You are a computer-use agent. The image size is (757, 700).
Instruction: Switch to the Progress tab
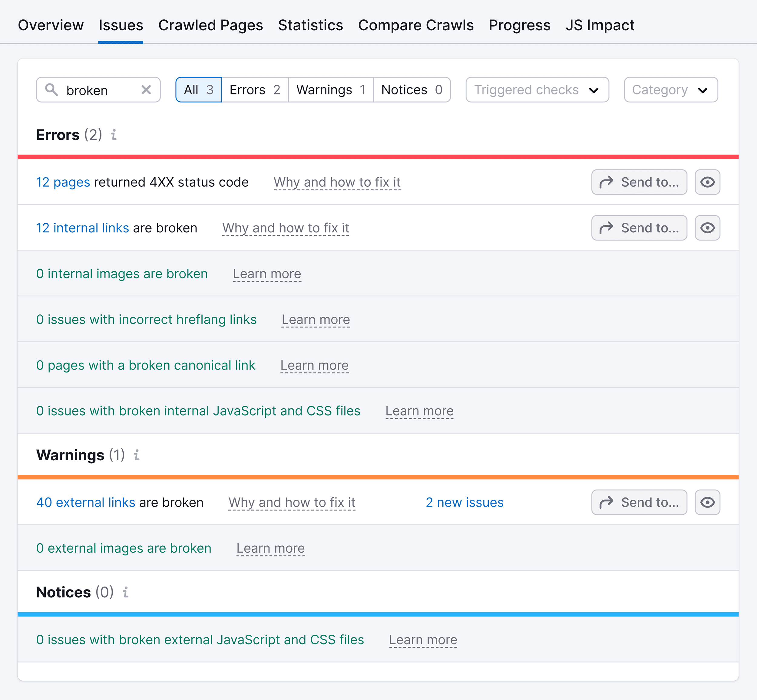519,25
